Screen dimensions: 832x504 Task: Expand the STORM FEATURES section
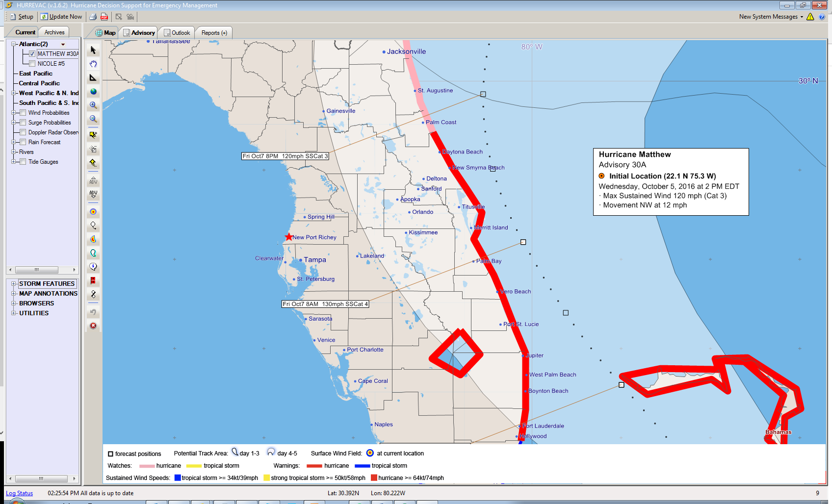[x=14, y=284]
